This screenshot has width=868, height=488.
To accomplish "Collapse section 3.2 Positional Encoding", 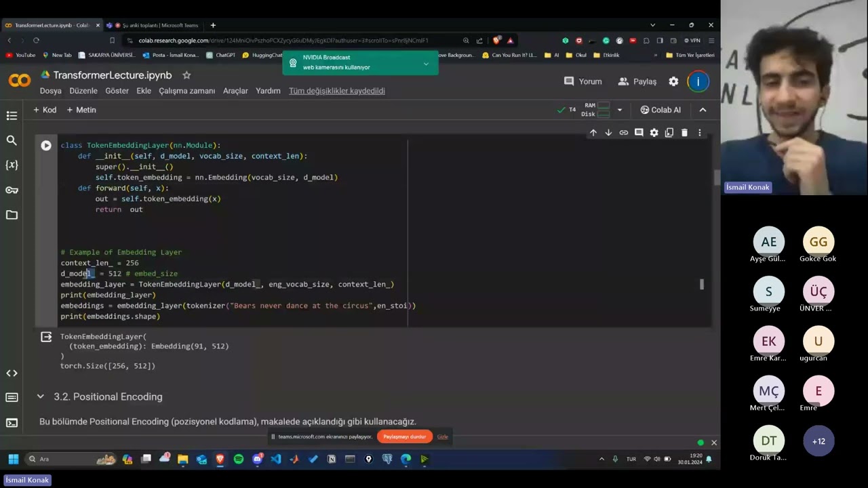I will pos(40,396).
